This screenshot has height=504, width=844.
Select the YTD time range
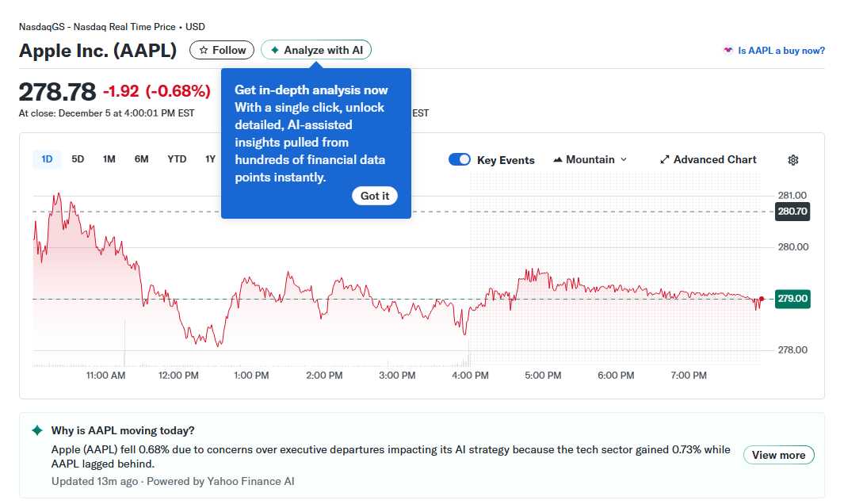pos(176,158)
